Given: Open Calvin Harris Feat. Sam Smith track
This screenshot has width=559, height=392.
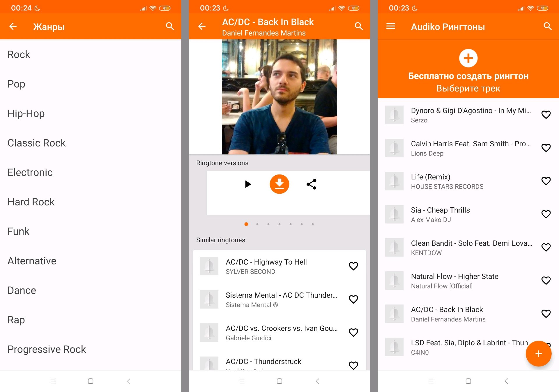Looking at the screenshot, I should tap(468, 148).
